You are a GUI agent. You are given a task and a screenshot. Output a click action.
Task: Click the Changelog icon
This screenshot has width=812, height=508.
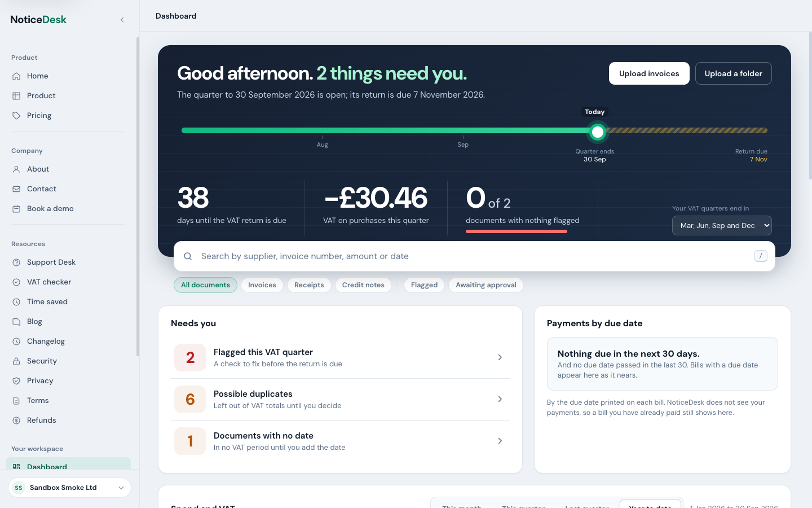(16, 341)
